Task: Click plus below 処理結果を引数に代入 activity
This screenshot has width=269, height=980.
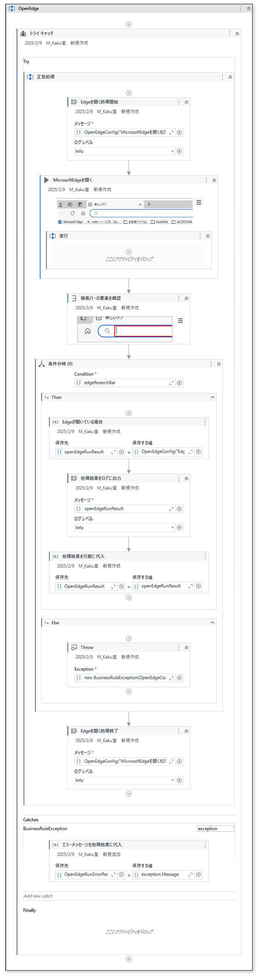Action: (129, 598)
